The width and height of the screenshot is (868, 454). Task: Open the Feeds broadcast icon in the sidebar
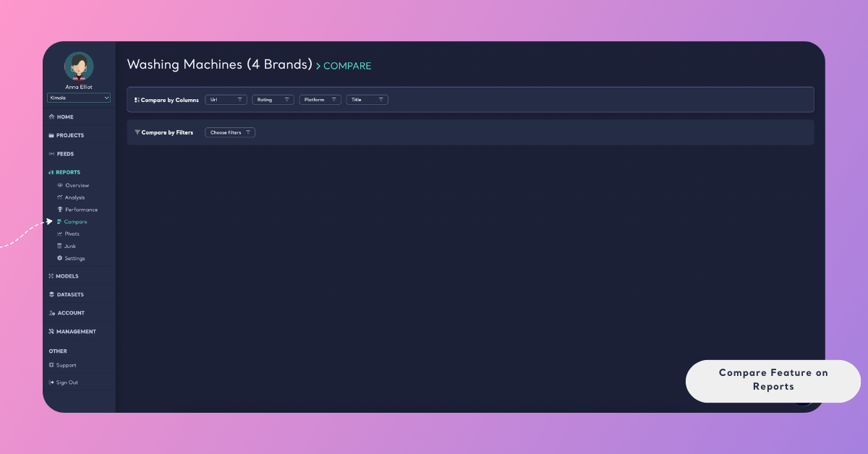pyautogui.click(x=51, y=154)
